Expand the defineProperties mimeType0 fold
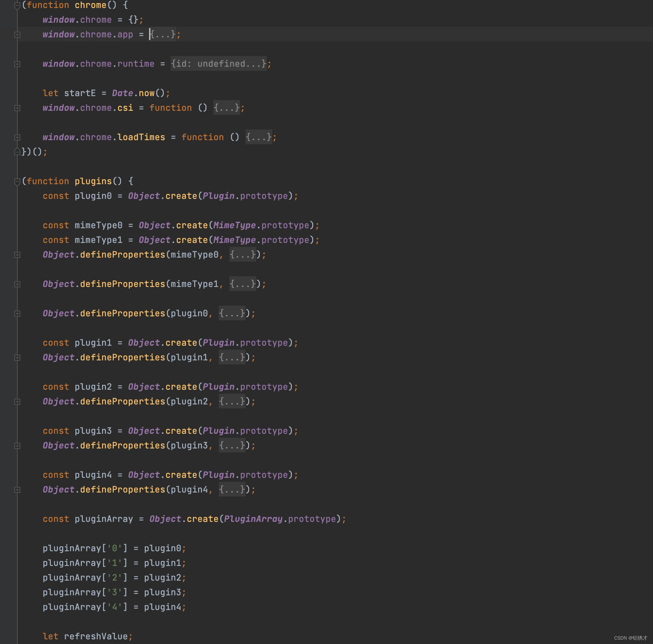 coord(17,255)
